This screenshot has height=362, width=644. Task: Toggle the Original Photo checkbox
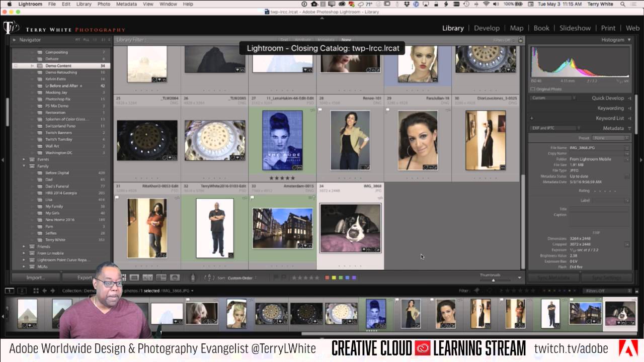(532, 89)
